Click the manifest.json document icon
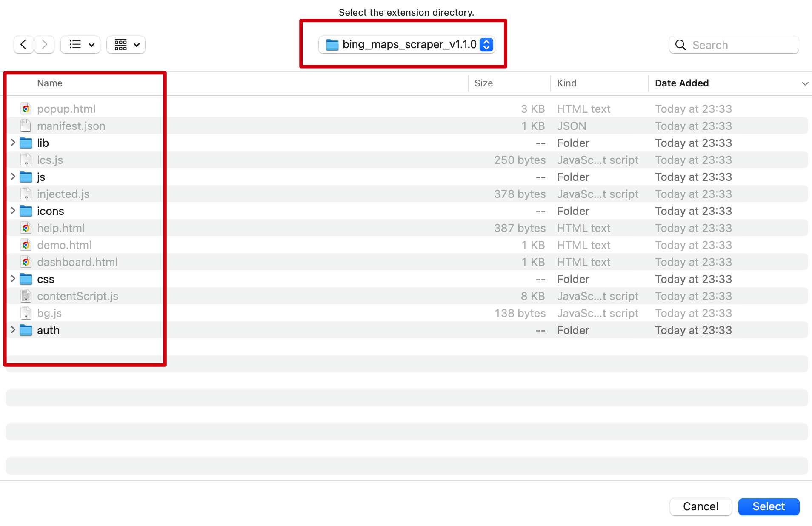This screenshot has width=812, height=526. coord(26,126)
